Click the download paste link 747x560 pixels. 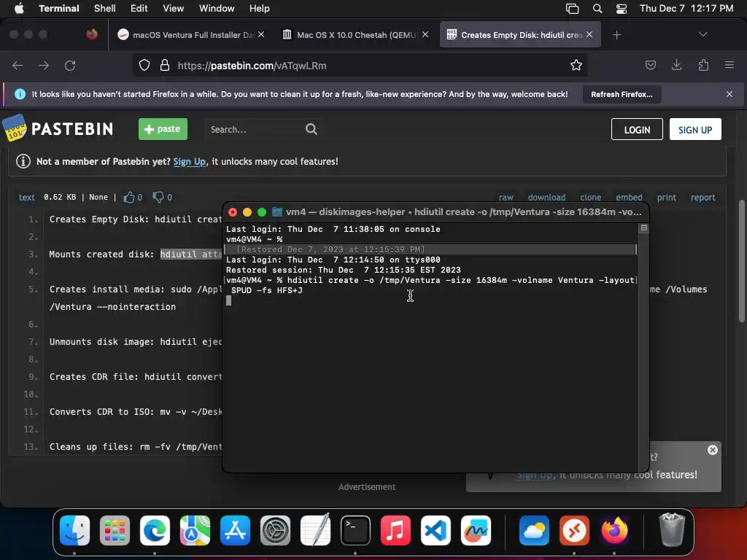[x=546, y=197]
